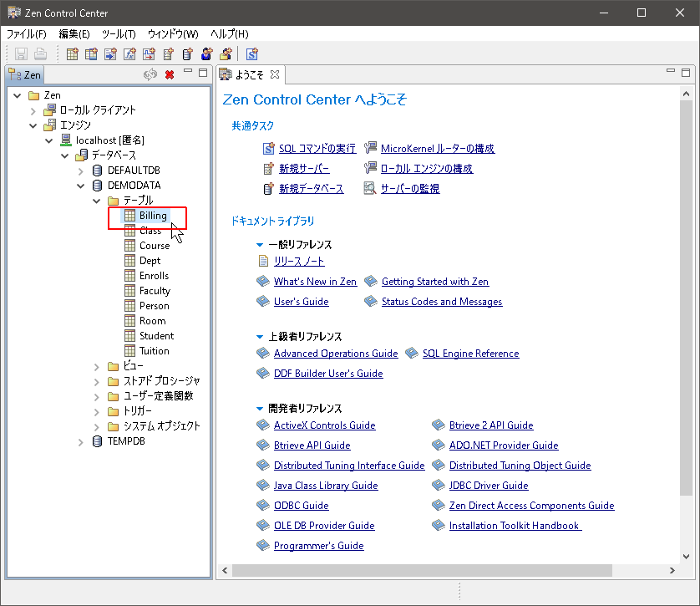Viewport: 700px width, 606px height.
Task: Open the ファイル(F) menu
Action: pos(26,34)
